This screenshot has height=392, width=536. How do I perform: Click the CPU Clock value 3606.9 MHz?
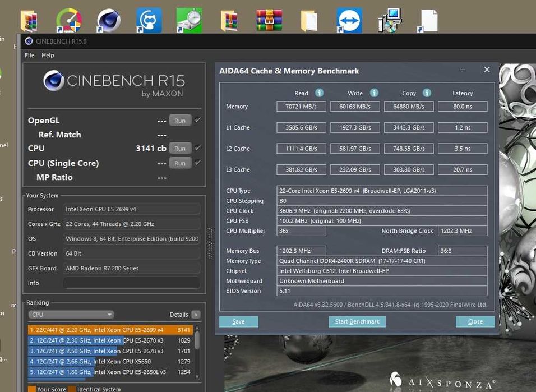[x=382, y=211]
